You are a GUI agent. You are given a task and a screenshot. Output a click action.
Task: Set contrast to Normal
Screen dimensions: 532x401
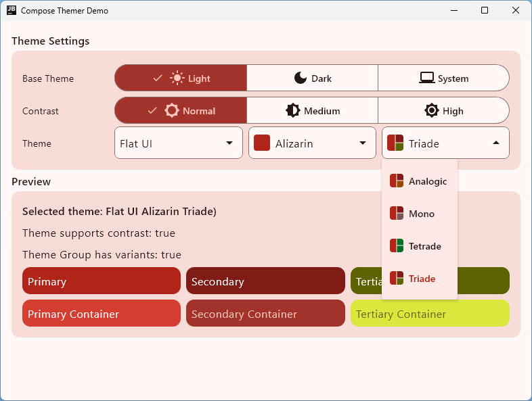(181, 110)
